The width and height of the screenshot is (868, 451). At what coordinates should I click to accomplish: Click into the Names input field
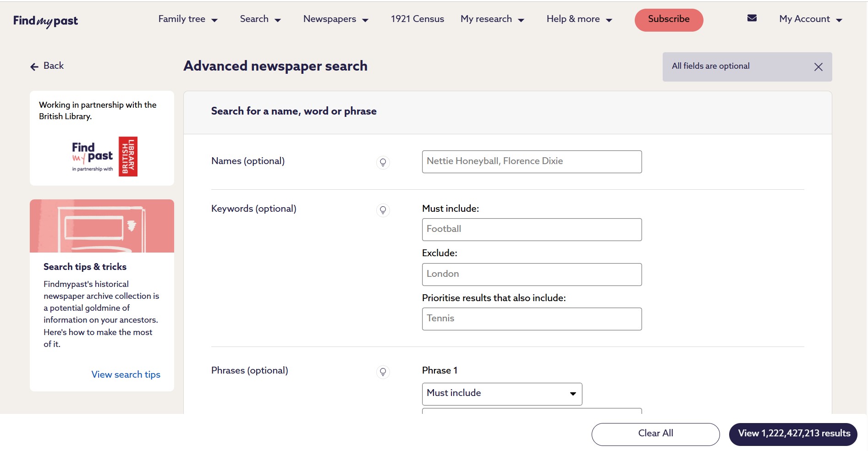532,161
